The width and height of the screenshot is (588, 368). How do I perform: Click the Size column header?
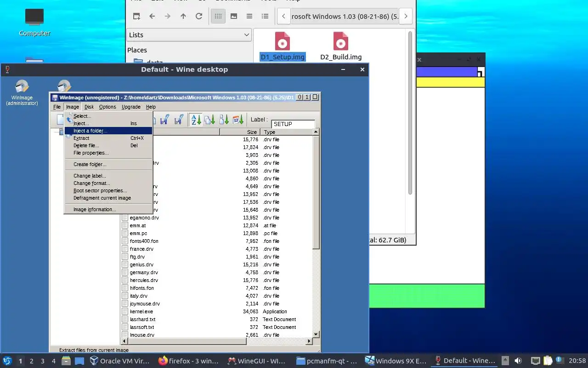coord(240,132)
